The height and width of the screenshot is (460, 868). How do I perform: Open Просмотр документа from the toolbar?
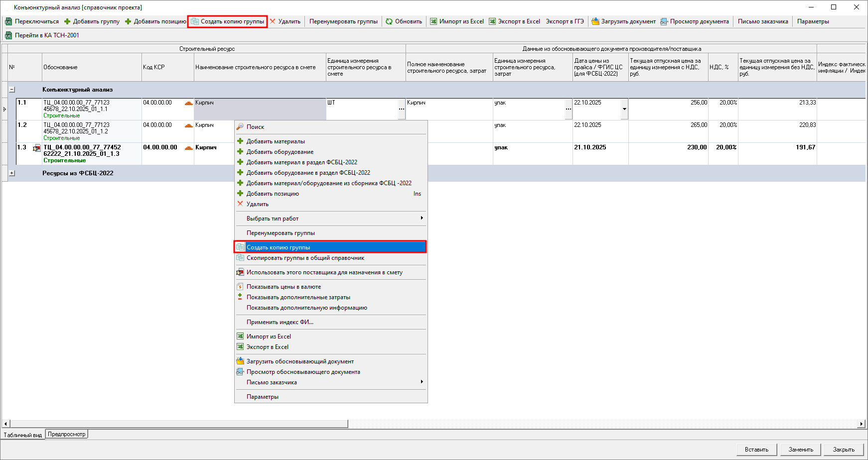click(695, 21)
